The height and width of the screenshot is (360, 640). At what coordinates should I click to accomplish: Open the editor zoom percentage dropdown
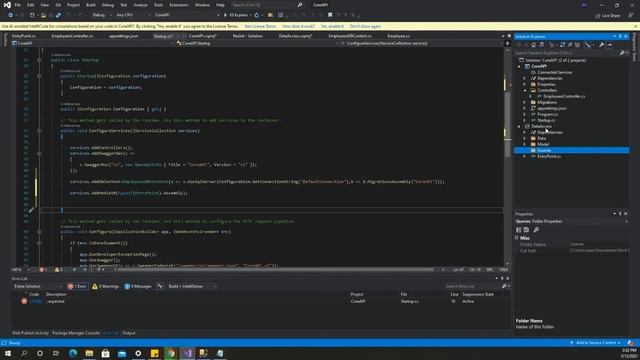(x=21, y=270)
